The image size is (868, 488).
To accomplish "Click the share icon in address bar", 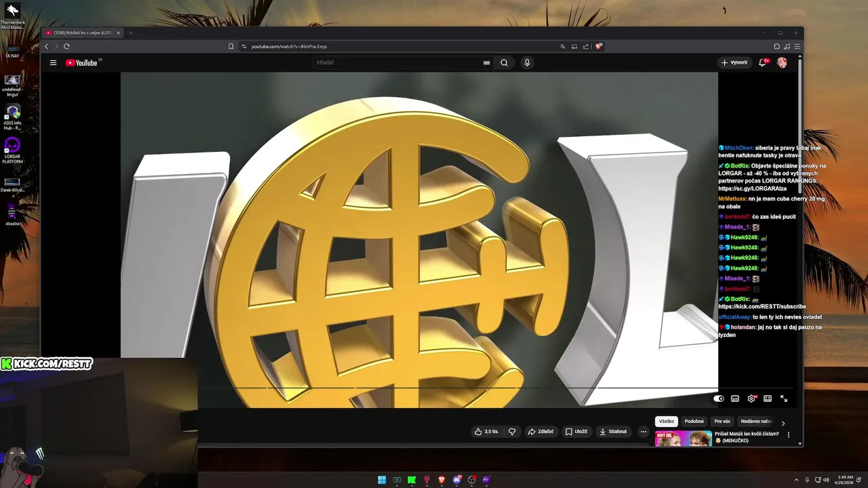I will 586,46.
